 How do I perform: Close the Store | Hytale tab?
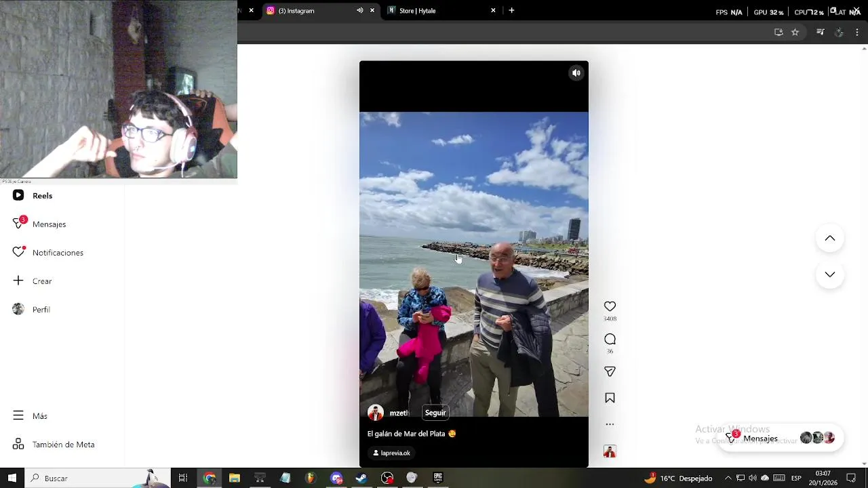point(493,11)
